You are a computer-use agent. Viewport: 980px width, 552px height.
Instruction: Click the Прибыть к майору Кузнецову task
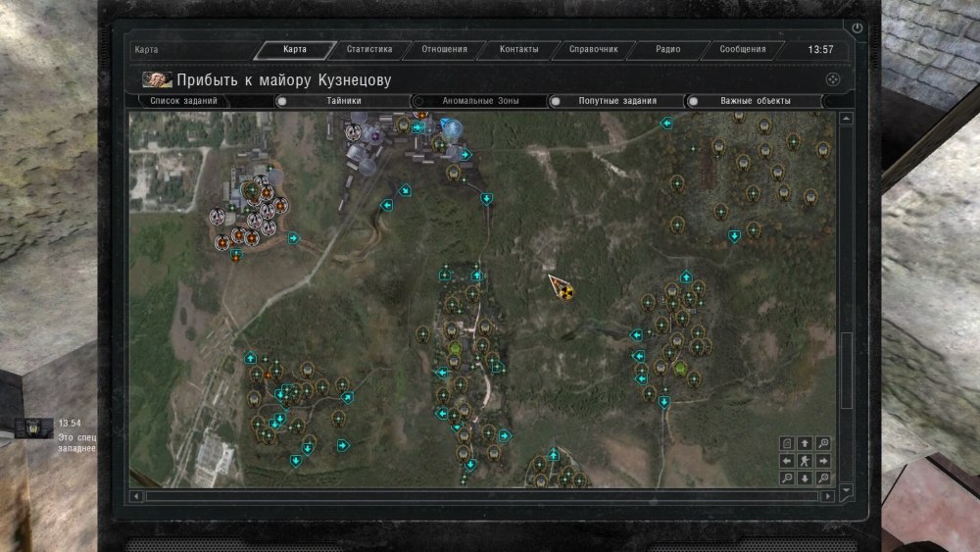[x=283, y=79]
